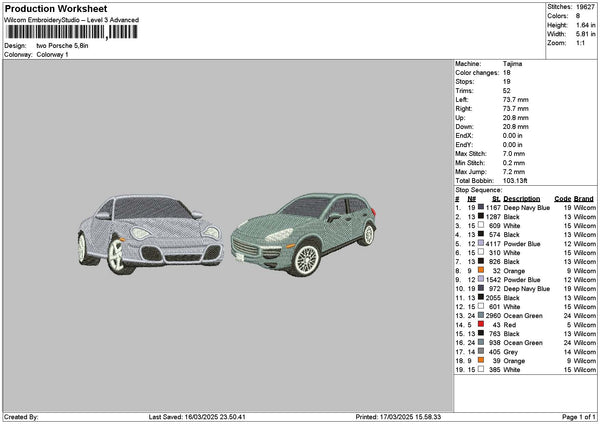Click the Description column header

[x=521, y=198]
